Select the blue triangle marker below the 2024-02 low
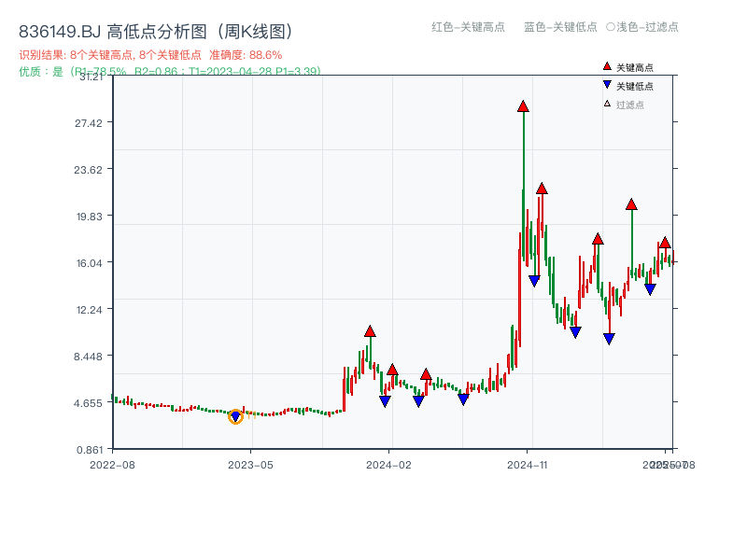This screenshot has height=560, width=747. pyautogui.click(x=386, y=400)
